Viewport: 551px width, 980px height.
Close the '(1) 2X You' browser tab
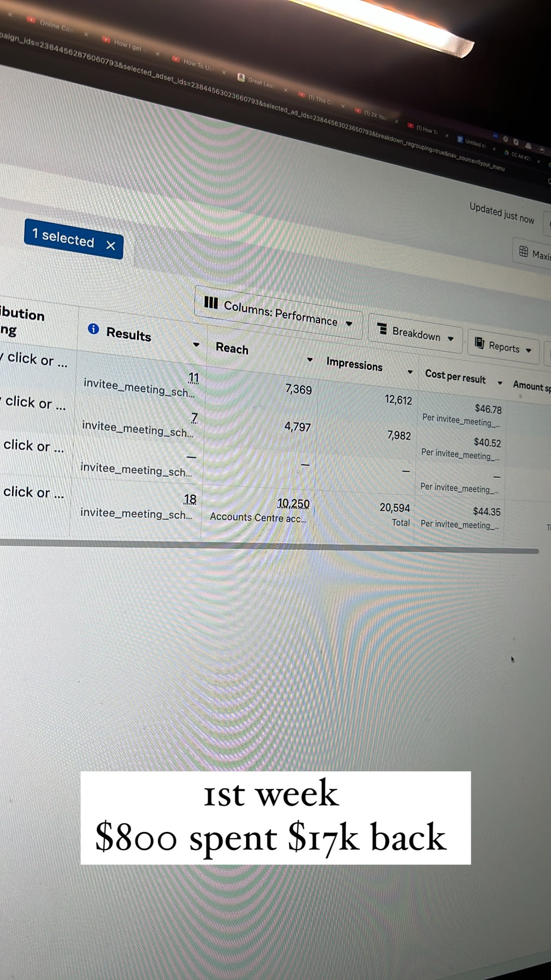pos(397,122)
